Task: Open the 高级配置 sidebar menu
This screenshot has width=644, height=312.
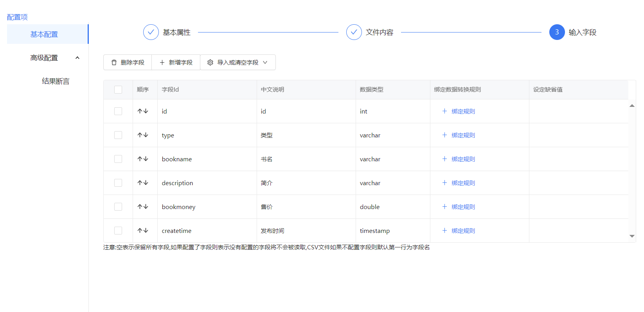Action: point(48,58)
